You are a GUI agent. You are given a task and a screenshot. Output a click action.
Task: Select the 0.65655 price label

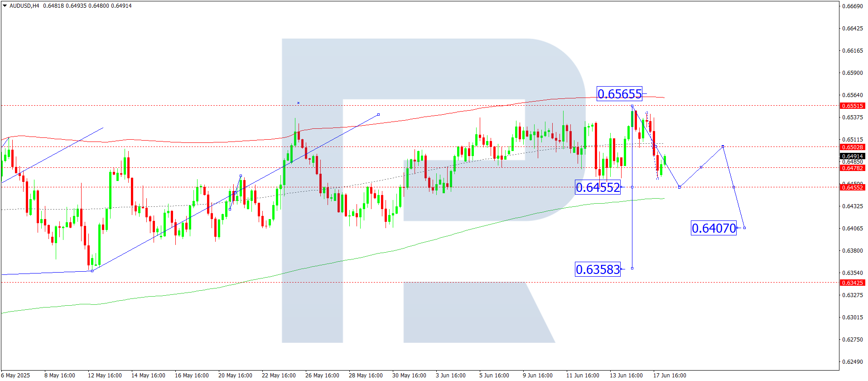tap(619, 94)
